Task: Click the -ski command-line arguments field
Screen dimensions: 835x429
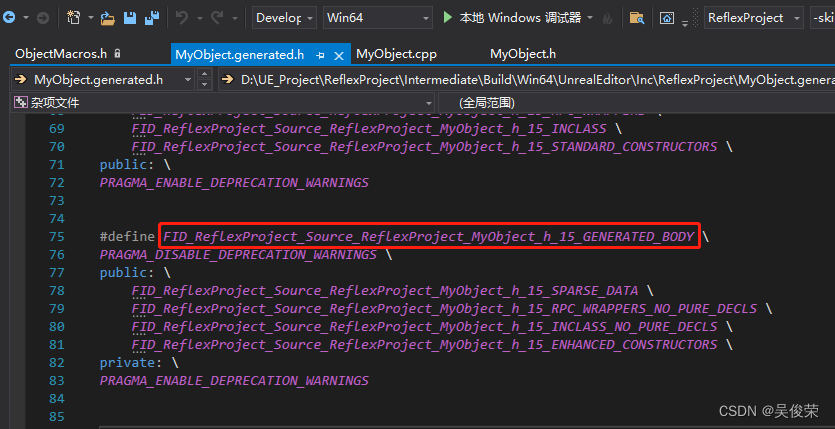Action: (x=822, y=18)
